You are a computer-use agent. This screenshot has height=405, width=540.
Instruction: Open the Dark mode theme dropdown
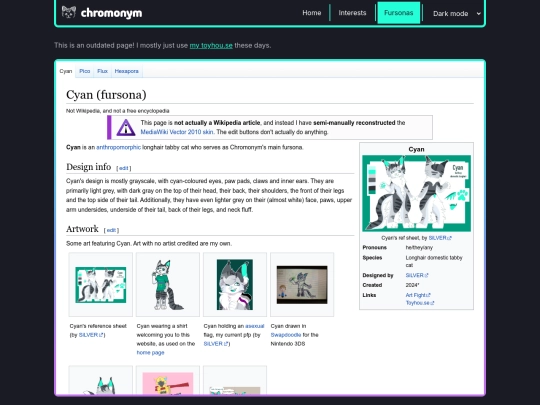tap(456, 13)
